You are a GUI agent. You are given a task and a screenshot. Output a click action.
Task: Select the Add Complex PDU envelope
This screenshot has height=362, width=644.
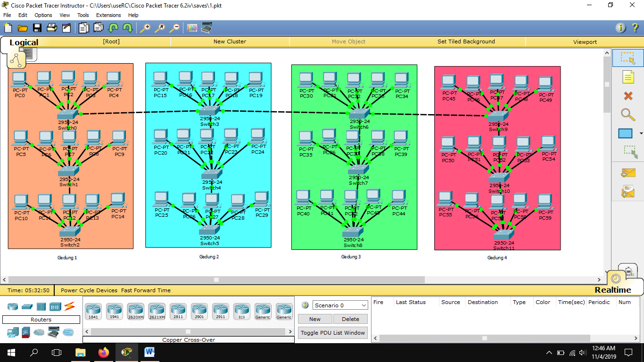pos(628,191)
